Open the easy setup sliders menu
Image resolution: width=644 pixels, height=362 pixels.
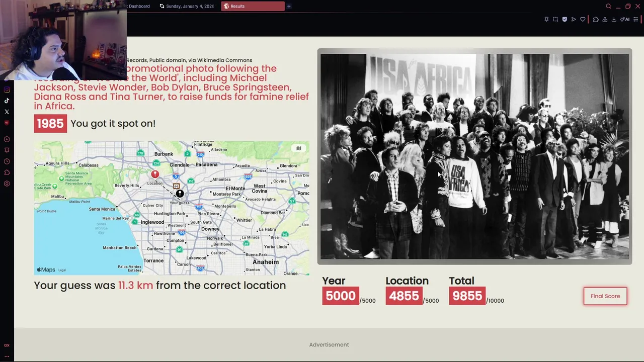pos(636,19)
